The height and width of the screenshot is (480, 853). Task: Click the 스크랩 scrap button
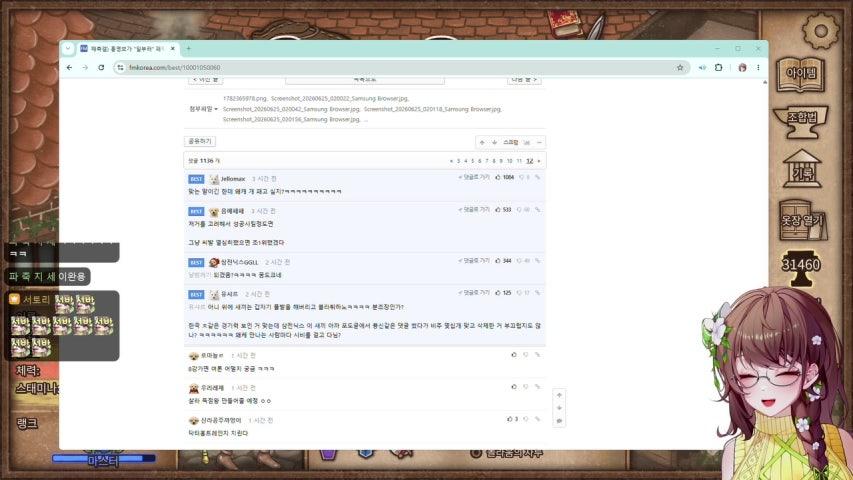[x=511, y=143]
